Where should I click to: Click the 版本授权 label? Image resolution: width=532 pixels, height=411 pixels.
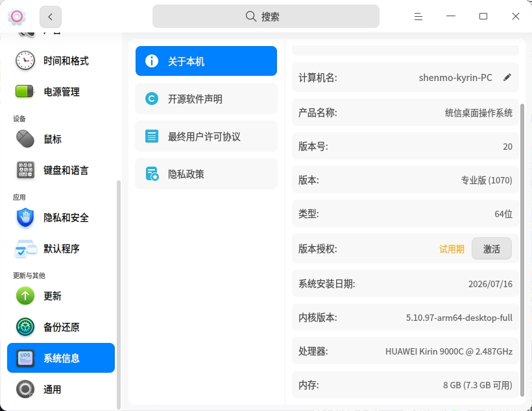click(317, 249)
